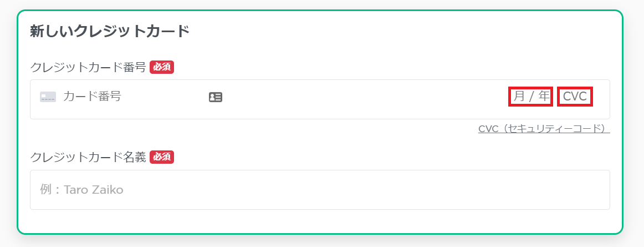Click the 必須 badge beside クレジットカード番号
Image resolution: width=644 pixels, height=247 pixels.
pos(162,67)
